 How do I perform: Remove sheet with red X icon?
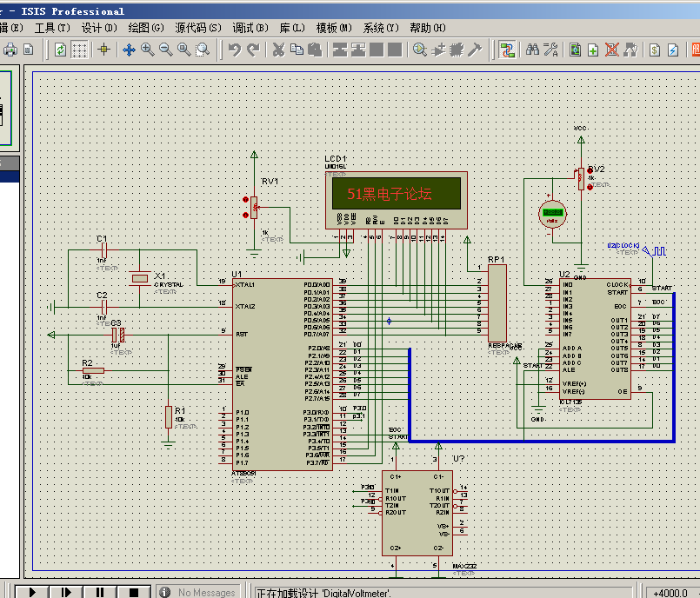(x=612, y=50)
